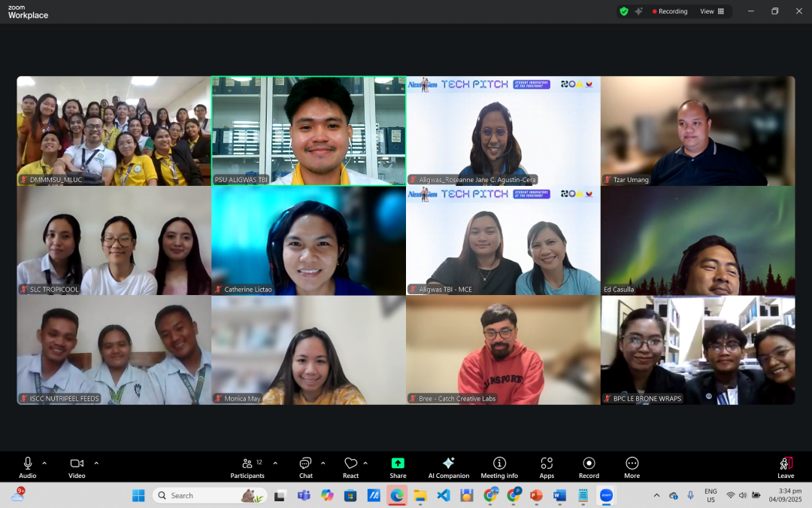
Task: Open AI Companion panel
Action: (448, 467)
